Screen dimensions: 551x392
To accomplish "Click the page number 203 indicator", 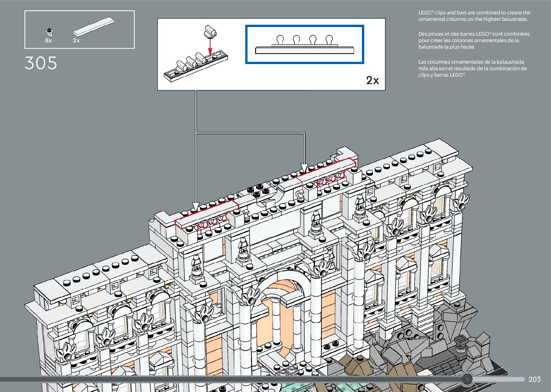I will 534,379.
